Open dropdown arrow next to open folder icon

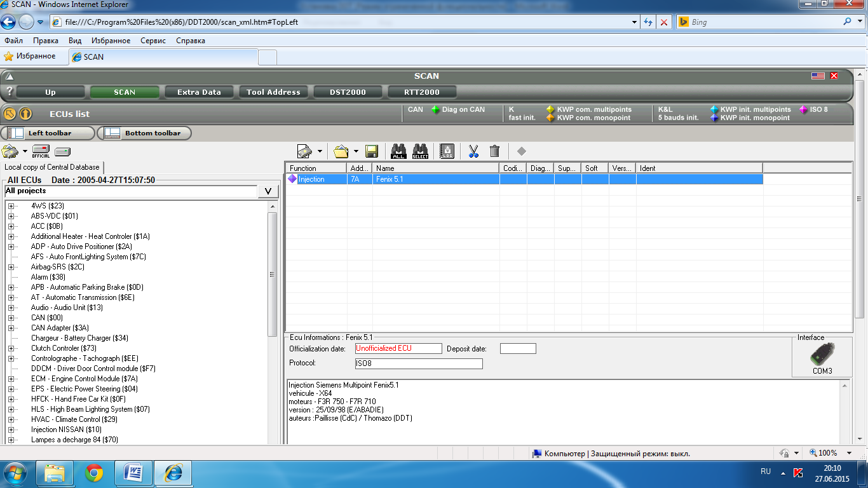coord(356,152)
